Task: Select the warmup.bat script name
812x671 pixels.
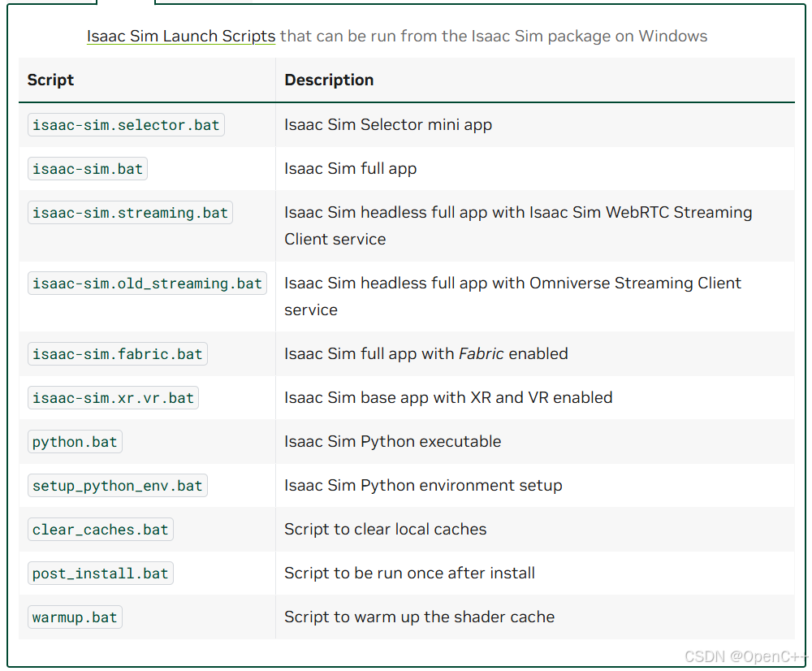Action: (75, 617)
